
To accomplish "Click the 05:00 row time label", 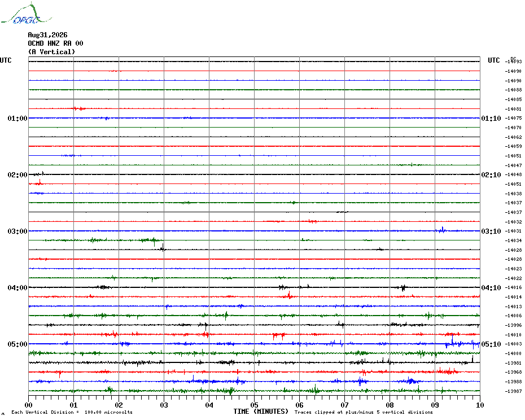I will [17, 344].
